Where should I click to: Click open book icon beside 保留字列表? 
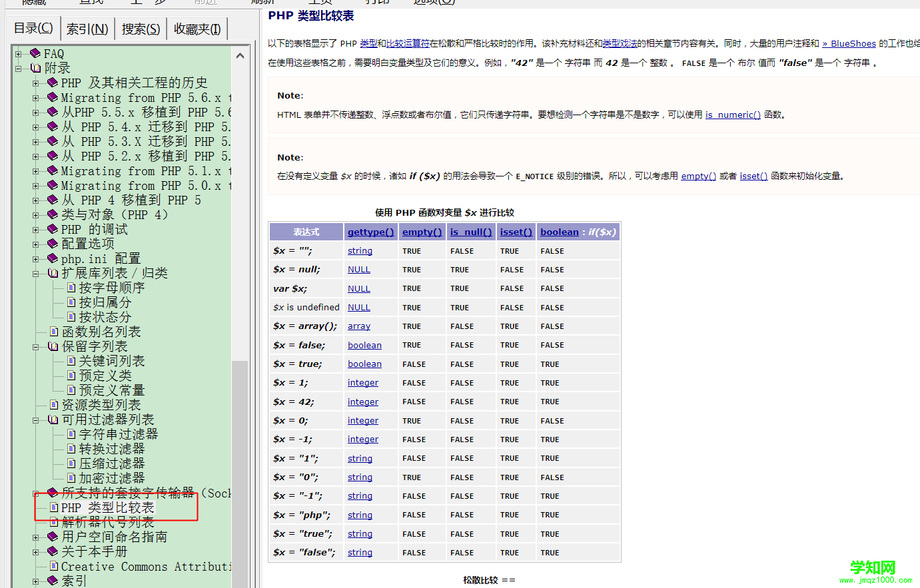click(x=53, y=346)
